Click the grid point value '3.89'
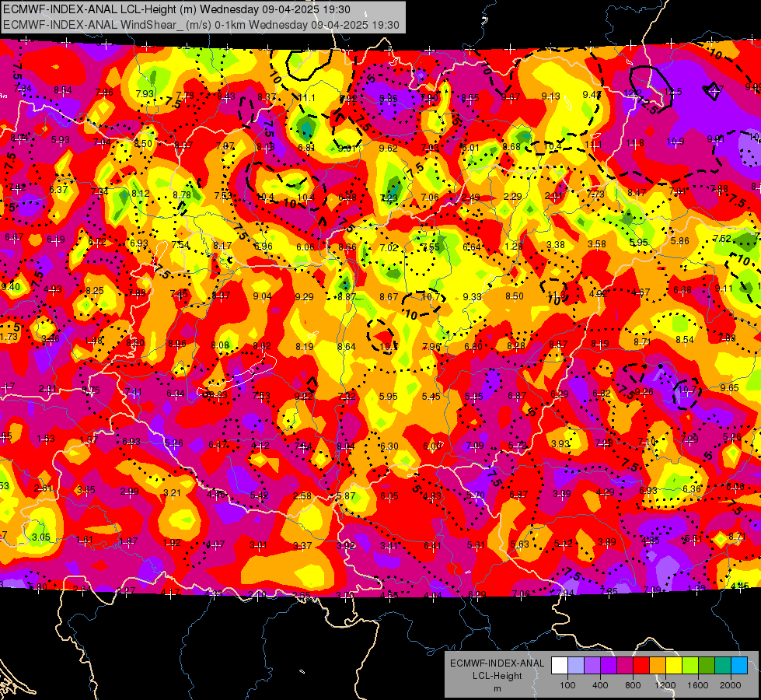Image resolution: width=761 pixels, height=700 pixels. [x=607, y=541]
